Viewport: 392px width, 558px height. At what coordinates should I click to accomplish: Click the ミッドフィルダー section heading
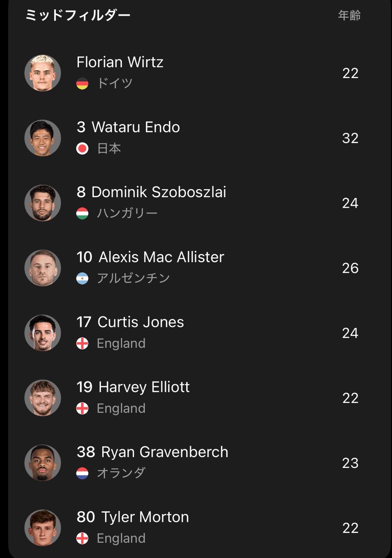coord(78,16)
